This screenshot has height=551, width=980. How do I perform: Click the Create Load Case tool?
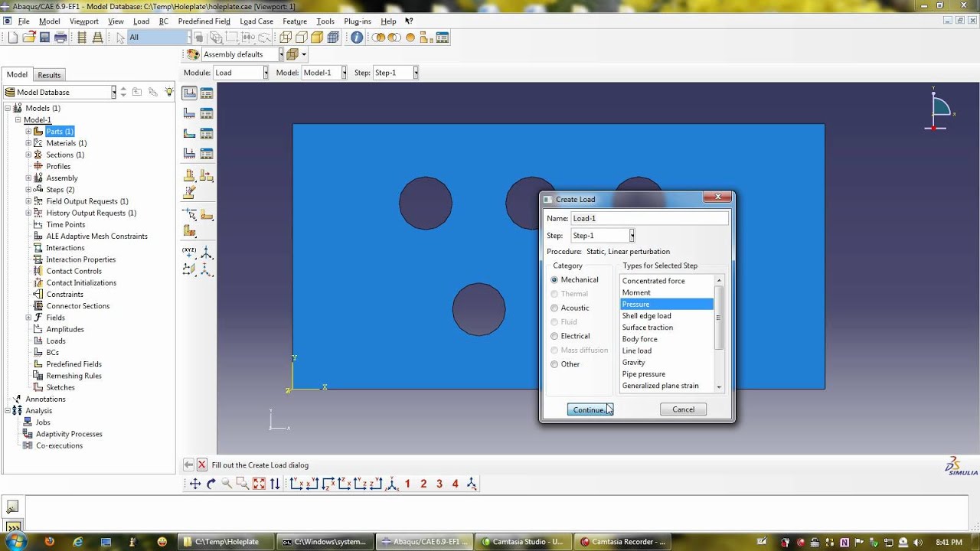189,154
